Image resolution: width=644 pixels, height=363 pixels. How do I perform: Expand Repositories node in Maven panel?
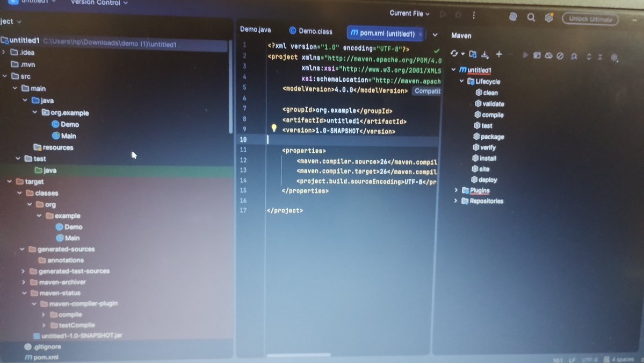coord(455,201)
